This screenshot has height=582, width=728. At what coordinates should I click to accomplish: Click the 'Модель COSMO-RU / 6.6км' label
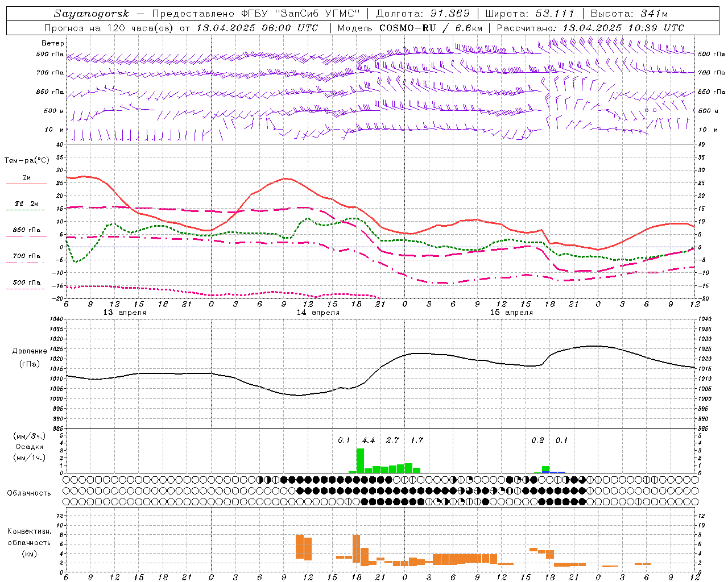pos(409,28)
